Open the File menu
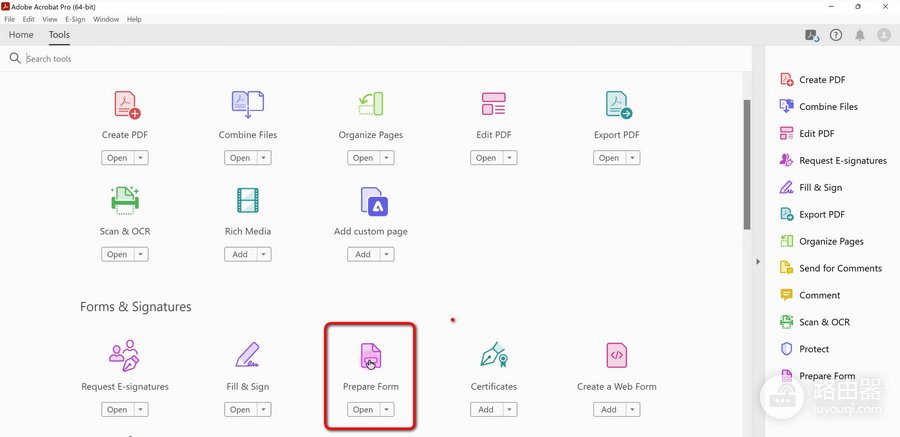 (x=9, y=19)
